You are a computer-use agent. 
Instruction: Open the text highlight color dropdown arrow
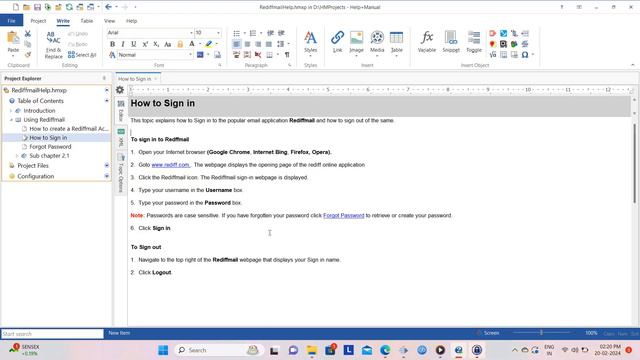[216, 44]
